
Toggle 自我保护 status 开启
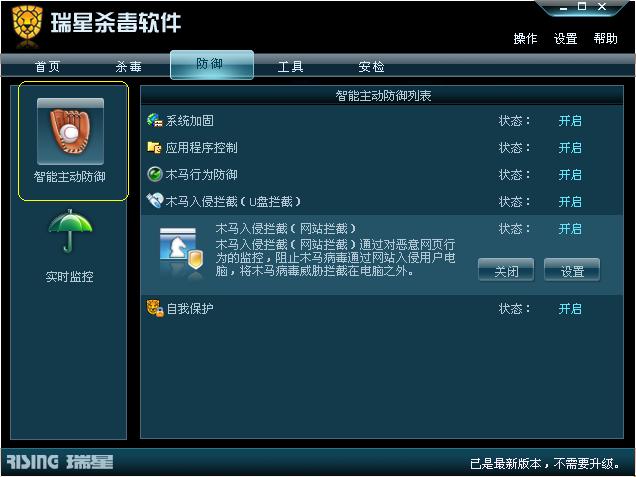coord(570,309)
